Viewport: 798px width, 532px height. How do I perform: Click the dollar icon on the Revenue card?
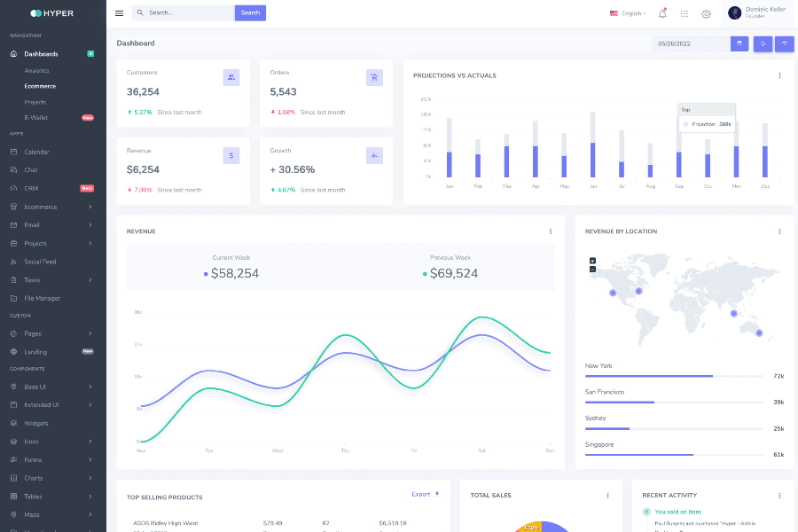pos(231,155)
